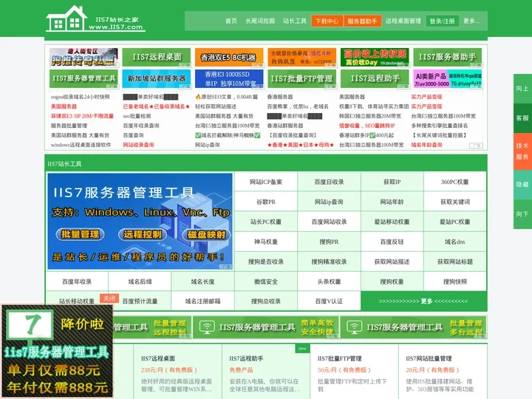Open the 搜狗精准收录 tool
This screenshot has width=532, height=399.
[329, 262]
